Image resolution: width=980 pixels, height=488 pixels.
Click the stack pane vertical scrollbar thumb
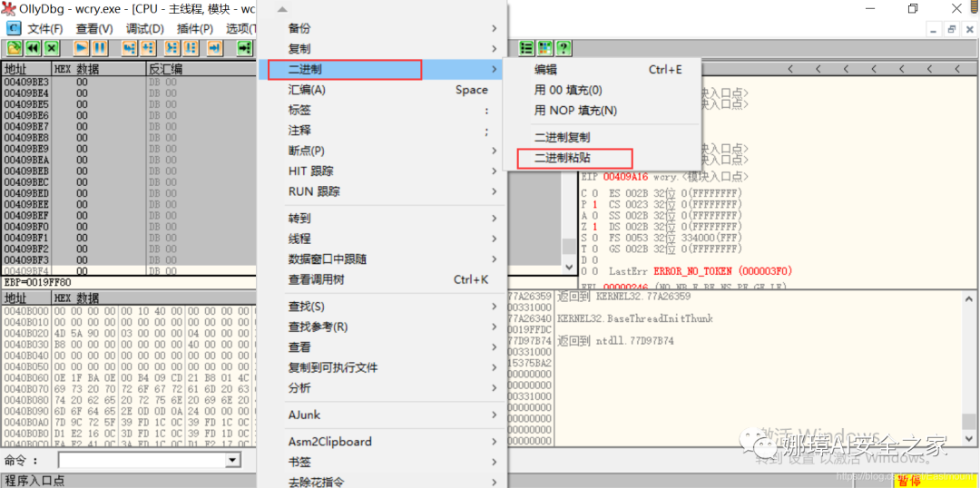tap(969, 422)
